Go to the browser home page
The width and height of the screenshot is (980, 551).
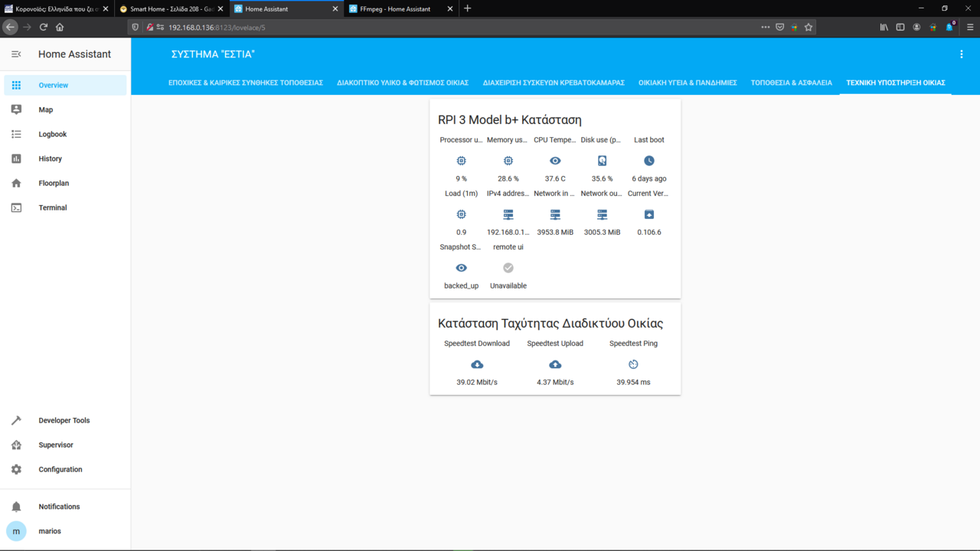[60, 27]
